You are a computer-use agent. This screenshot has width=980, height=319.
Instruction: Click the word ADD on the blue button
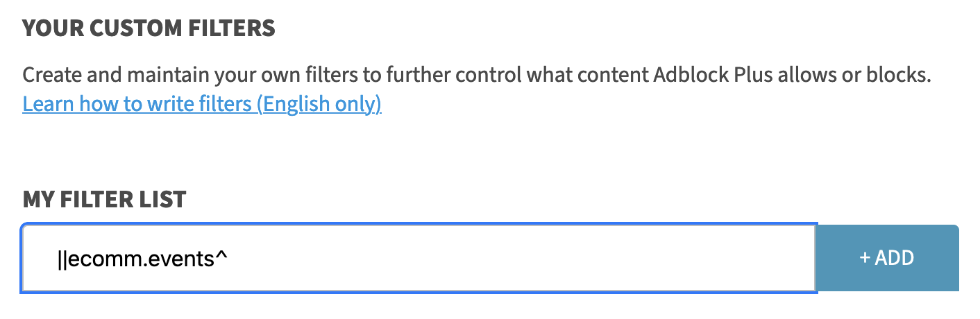895,258
